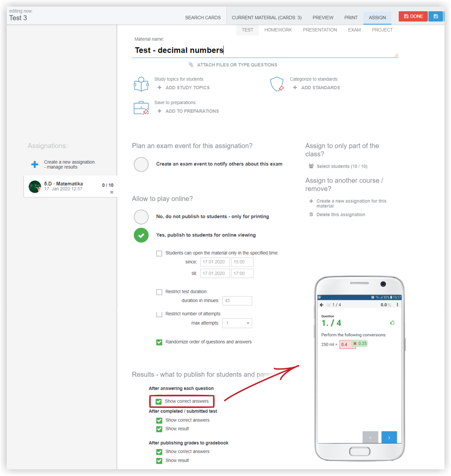Click the 5.D Matematika class avatar

pyautogui.click(x=35, y=187)
